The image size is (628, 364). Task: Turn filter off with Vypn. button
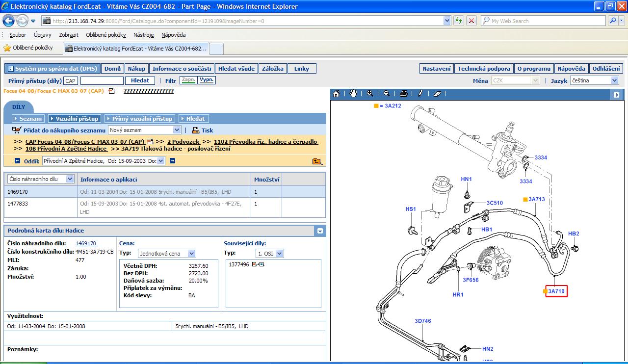point(207,80)
